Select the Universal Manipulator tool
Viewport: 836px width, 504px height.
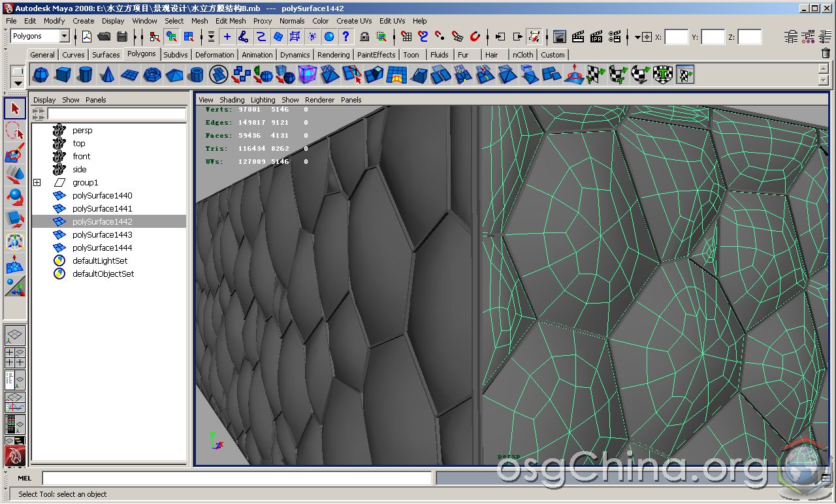click(15, 242)
